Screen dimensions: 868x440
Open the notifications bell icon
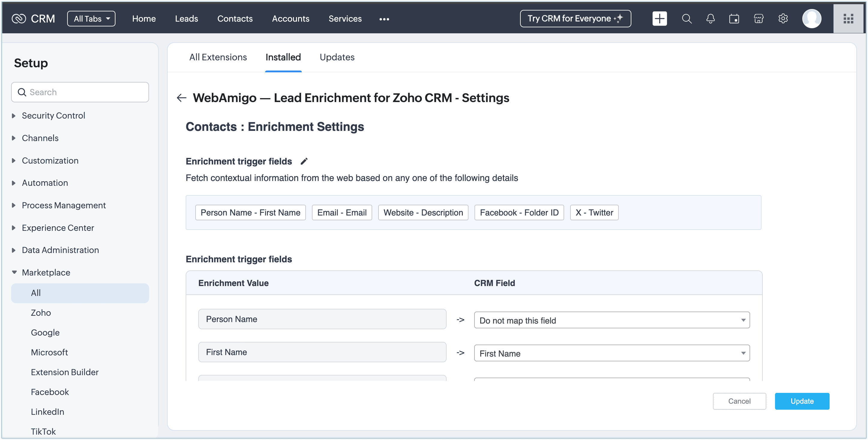(x=710, y=19)
